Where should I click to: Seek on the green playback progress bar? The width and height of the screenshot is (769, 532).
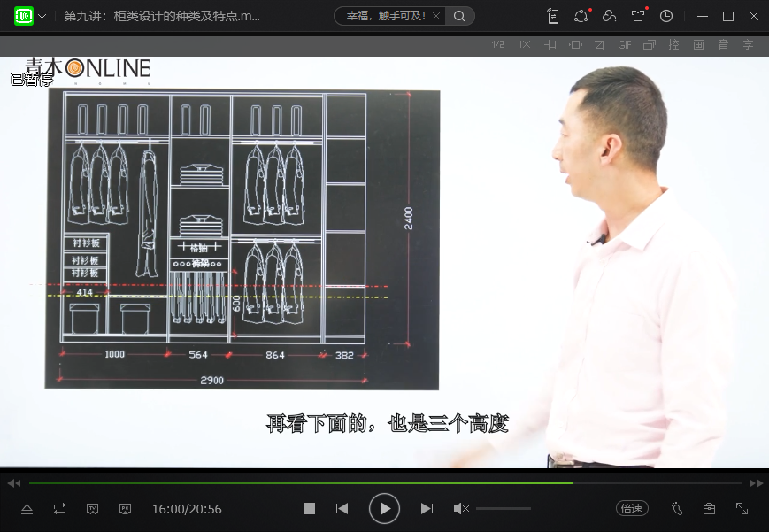pyautogui.click(x=385, y=483)
